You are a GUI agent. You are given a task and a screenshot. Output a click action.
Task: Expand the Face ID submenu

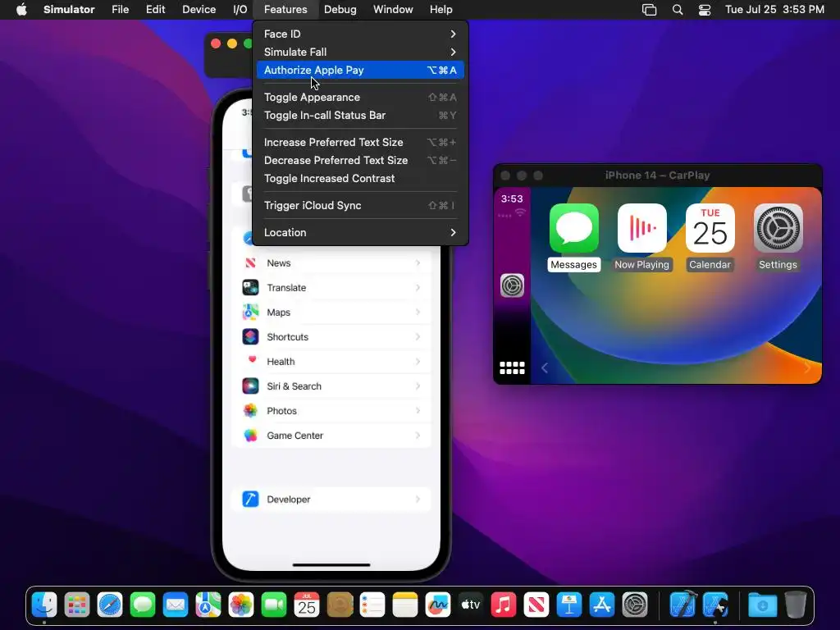(360, 34)
